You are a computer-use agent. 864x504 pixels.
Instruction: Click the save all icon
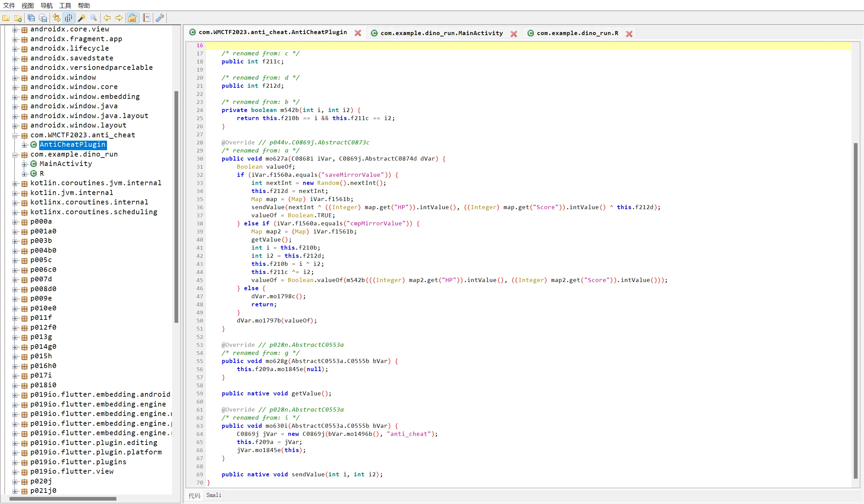pos(31,18)
